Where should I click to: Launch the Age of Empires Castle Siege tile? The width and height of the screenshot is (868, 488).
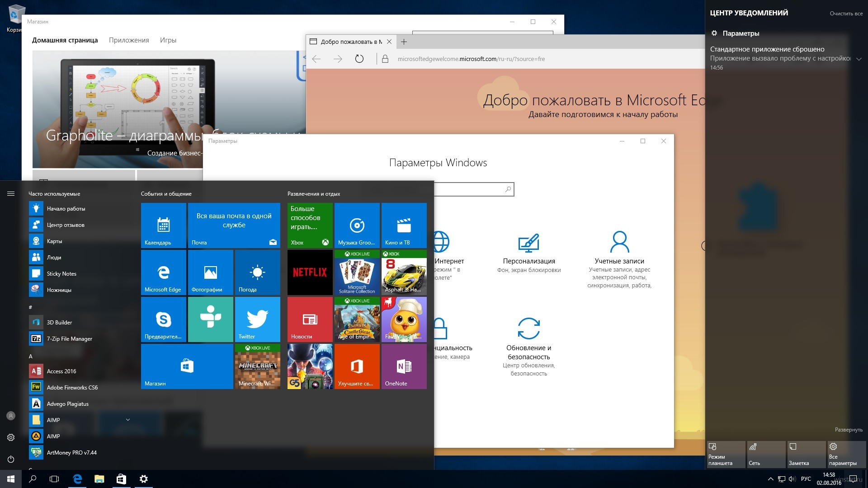357,319
